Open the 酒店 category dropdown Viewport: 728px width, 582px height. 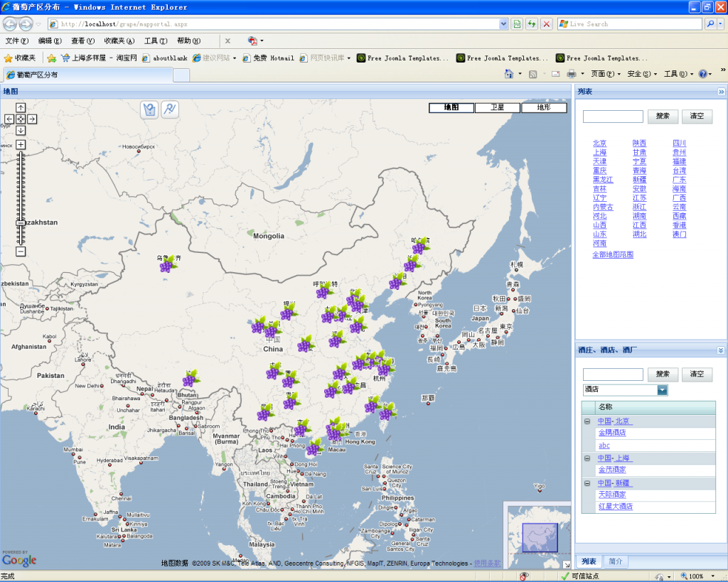click(x=663, y=390)
